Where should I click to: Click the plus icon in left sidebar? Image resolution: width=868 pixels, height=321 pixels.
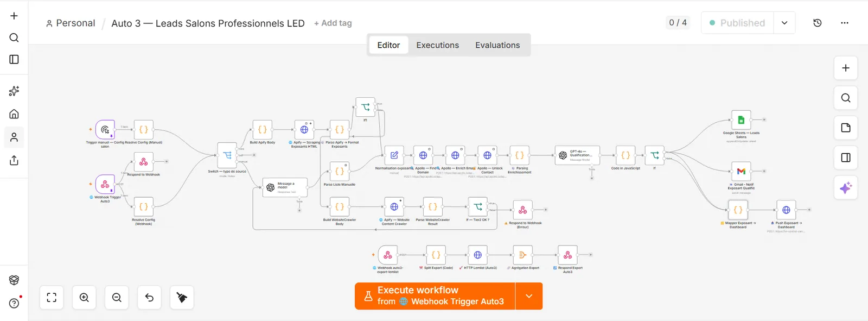(x=14, y=16)
